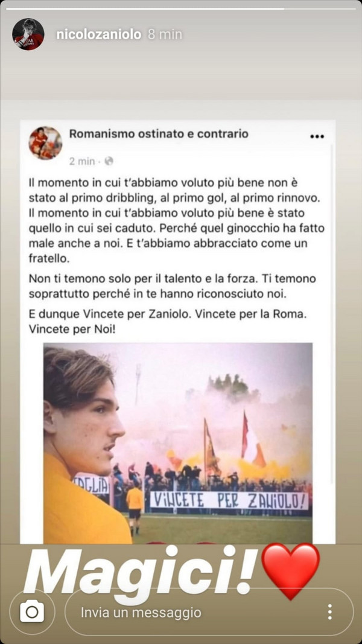The height and width of the screenshot is (644, 362).
Task: Tap the 8 min story timestamp
Action: (165, 34)
